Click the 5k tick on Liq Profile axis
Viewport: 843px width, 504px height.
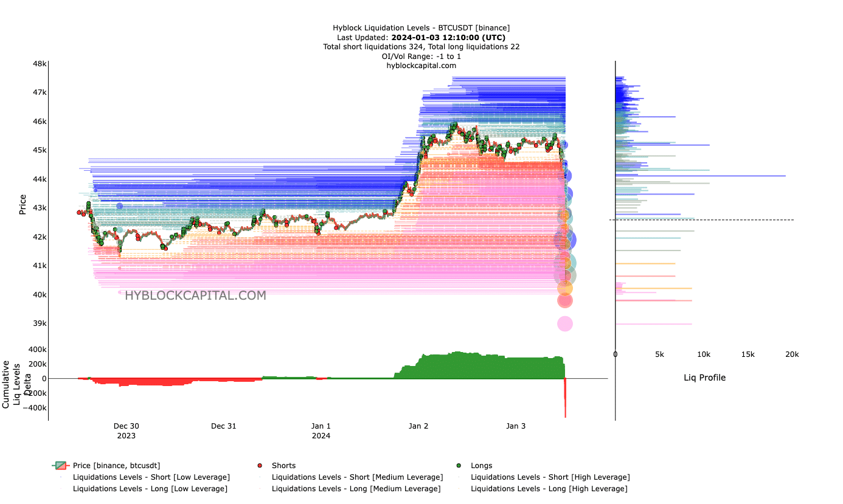pos(659,354)
